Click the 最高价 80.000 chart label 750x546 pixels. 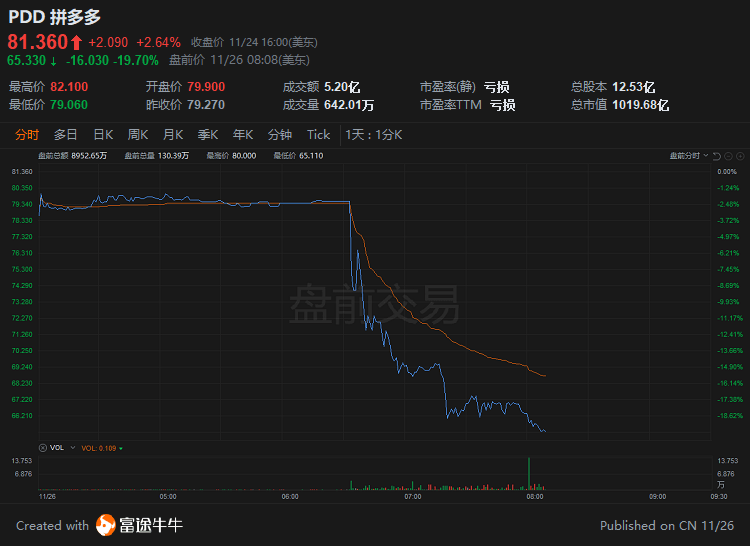(232, 156)
